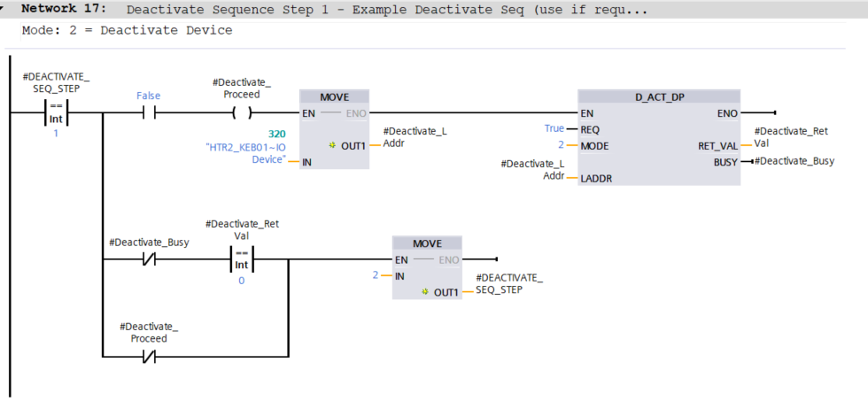Select the normally closed #Deactivate_Proceed contact
The width and height of the screenshot is (868, 401).
149,357
